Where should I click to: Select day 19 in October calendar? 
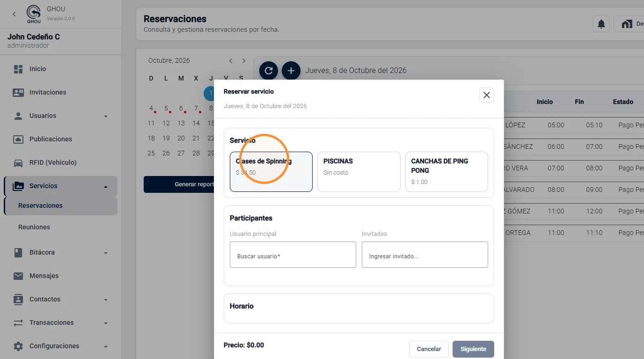coord(166,138)
